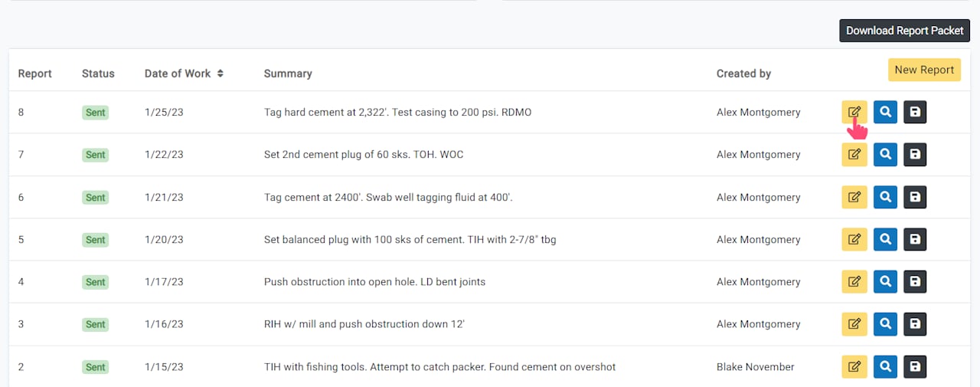Viewport: 980px width, 387px height.
Task: Open edit icon for report 5
Action: click(854, 239)
